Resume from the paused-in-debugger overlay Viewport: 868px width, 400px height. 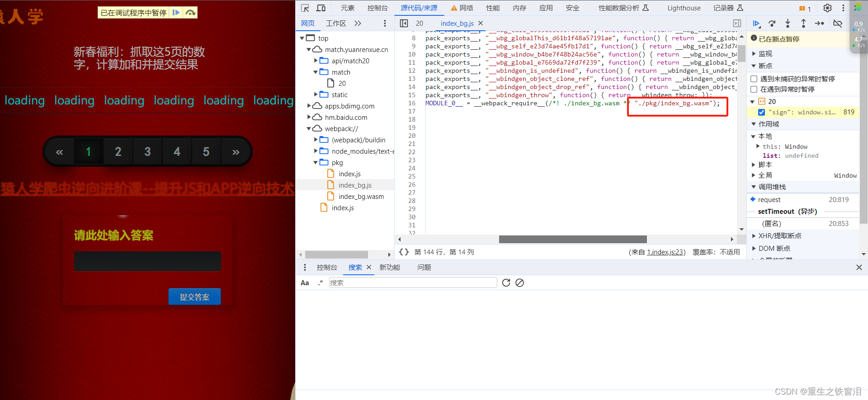(176, 13)
